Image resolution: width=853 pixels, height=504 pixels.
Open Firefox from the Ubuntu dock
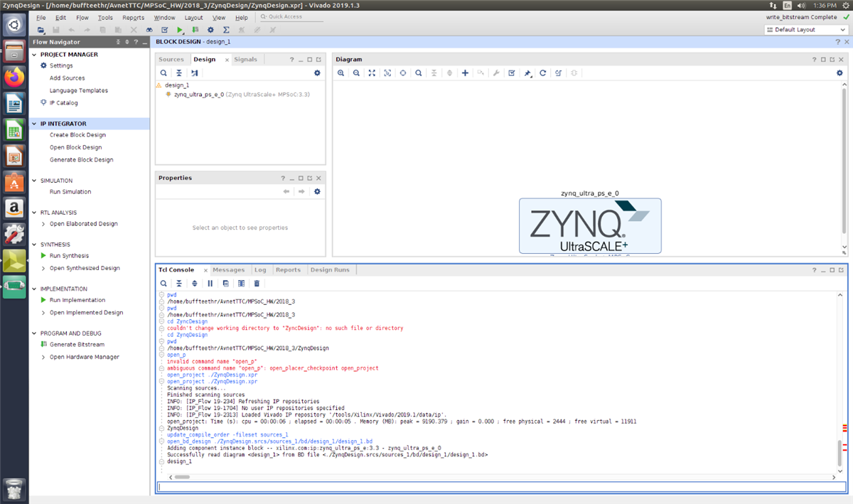coord(14,77)
